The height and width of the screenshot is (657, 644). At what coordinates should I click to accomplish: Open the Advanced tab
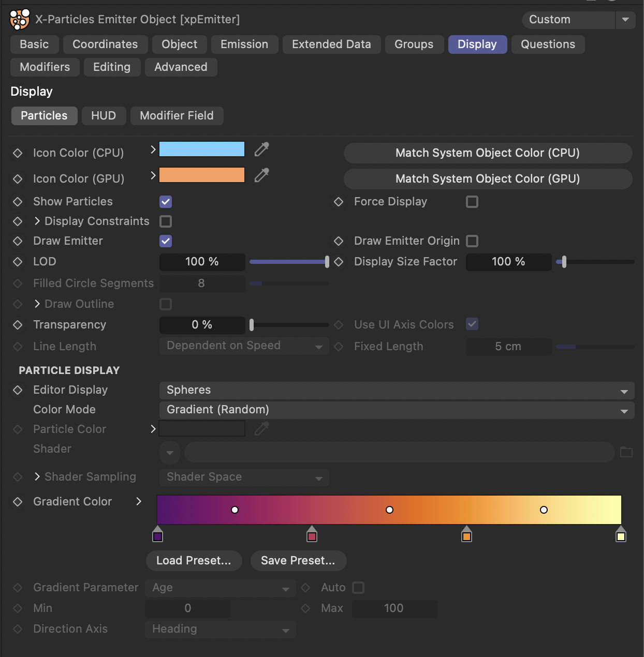[181, 67]
